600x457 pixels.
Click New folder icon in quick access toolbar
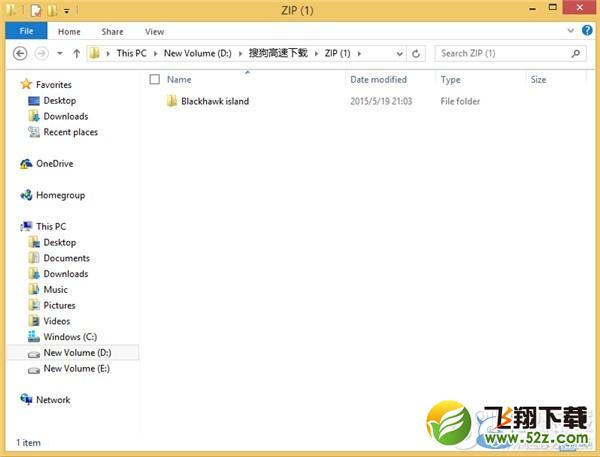coord(51,11)
